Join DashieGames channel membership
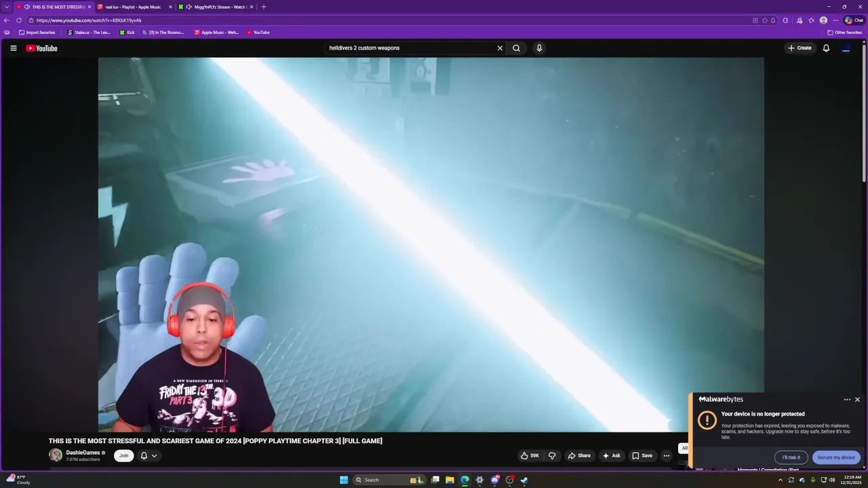Screen dimensions: 868x488 [x=123, y=455]
